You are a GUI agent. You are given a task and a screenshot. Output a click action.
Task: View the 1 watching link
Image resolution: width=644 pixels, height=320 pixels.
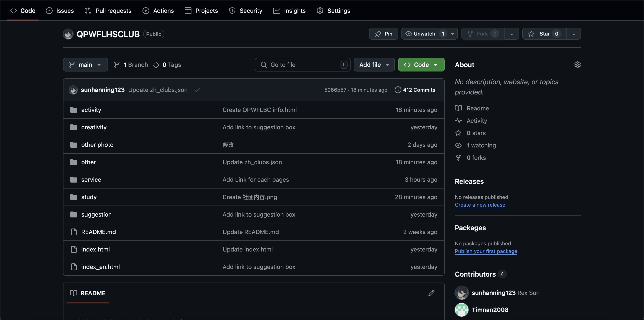475,145
